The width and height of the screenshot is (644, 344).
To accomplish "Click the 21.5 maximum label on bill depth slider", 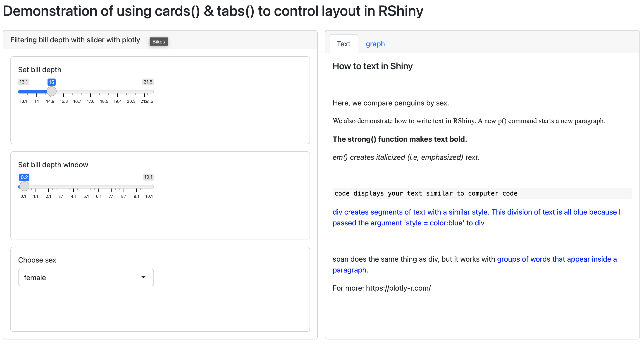I will [x=148, y=82].
